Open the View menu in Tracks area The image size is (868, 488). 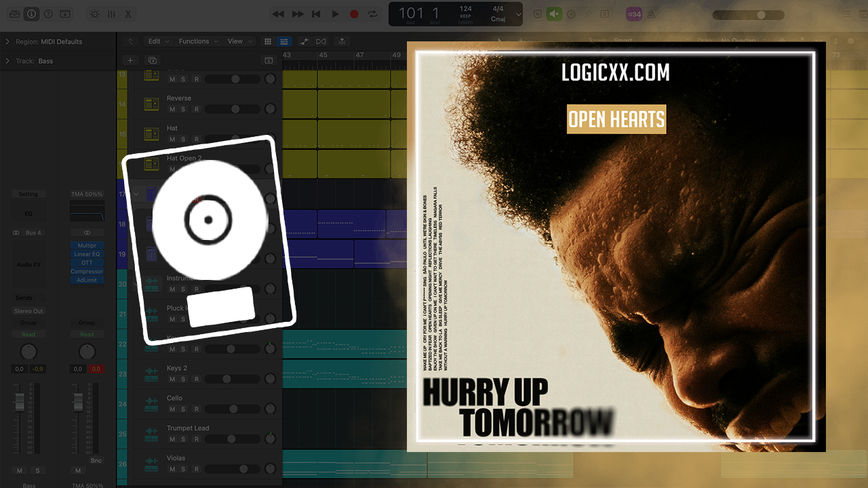tap(239, 41)
